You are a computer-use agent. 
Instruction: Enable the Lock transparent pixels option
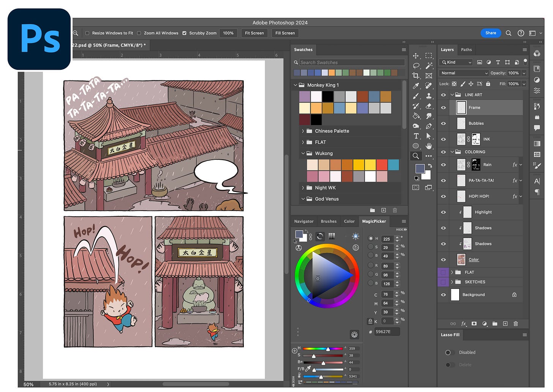pos(454,83)
